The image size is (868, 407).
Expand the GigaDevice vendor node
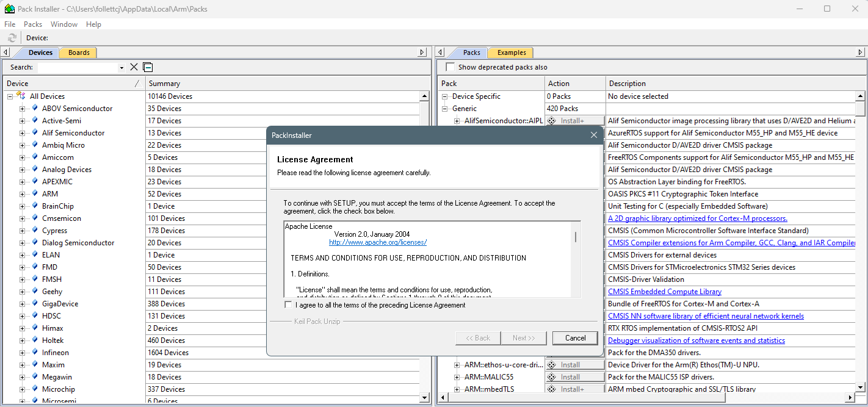[23, 304]
